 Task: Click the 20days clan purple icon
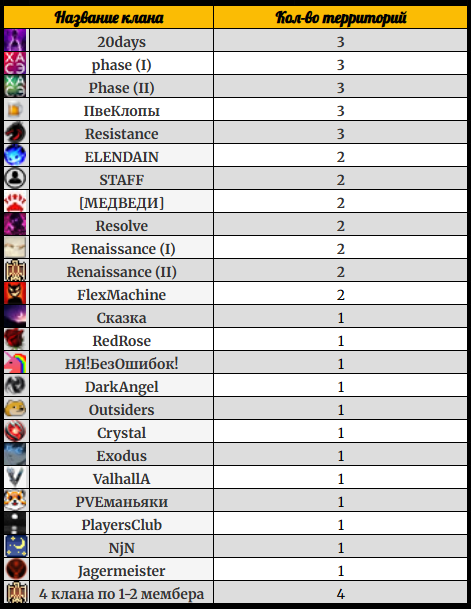tap(15, 40)
